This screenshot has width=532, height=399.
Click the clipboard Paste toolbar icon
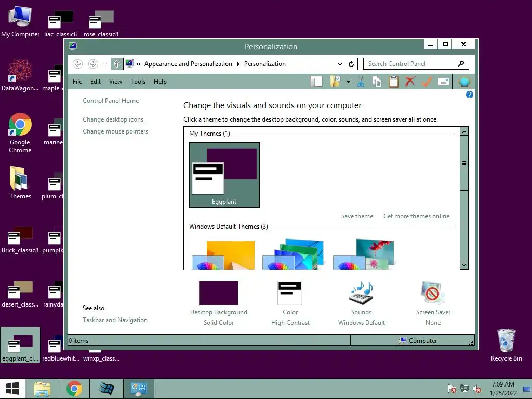(x=394, y=82)
